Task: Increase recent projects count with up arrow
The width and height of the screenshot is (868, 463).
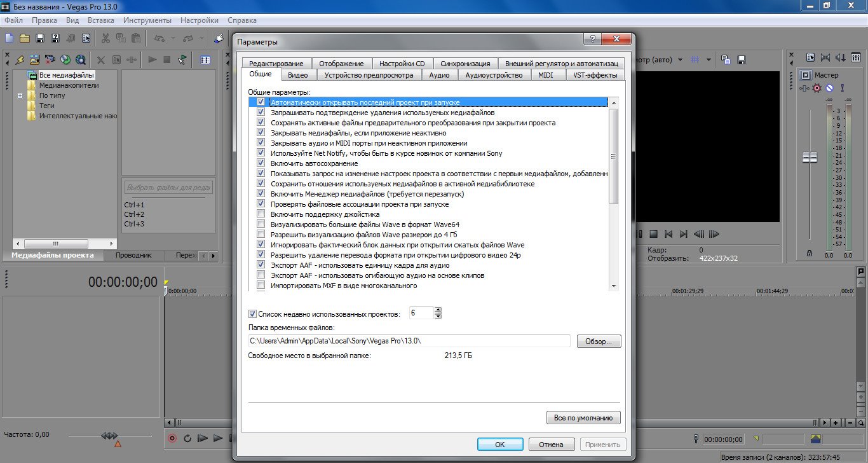Action: click(x=438, y=310)
